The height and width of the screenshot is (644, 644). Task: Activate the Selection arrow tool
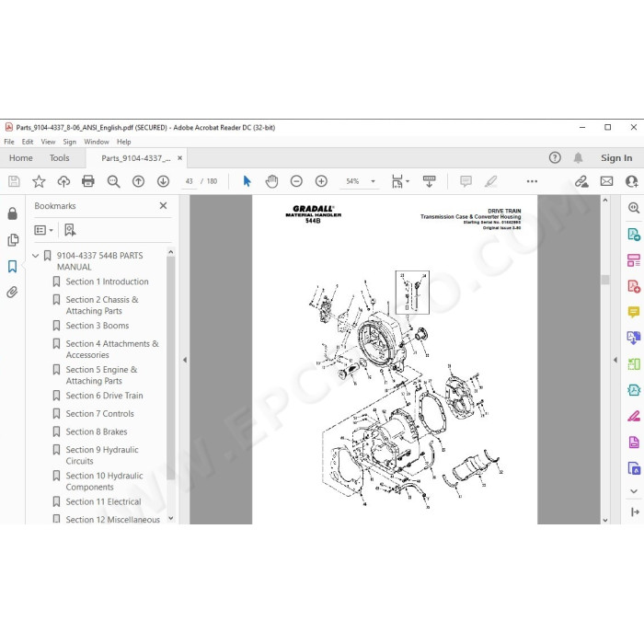coord(247,181)
